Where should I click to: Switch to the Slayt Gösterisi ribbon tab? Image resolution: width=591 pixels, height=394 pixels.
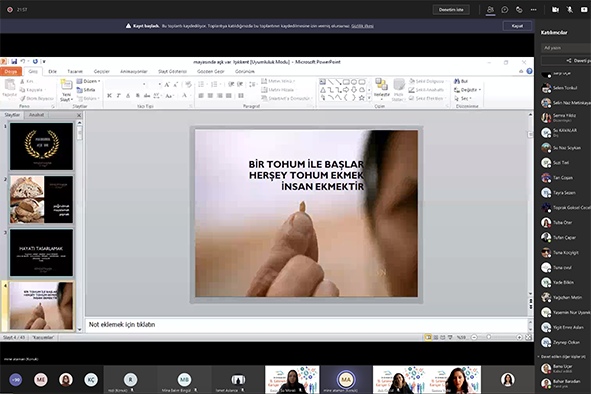pyautogui.click(x=172, y=71)
